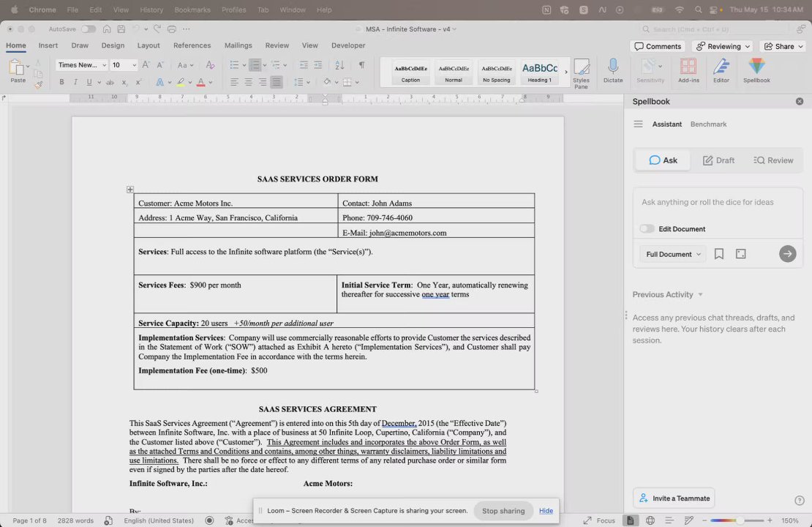Align text left

235,82
